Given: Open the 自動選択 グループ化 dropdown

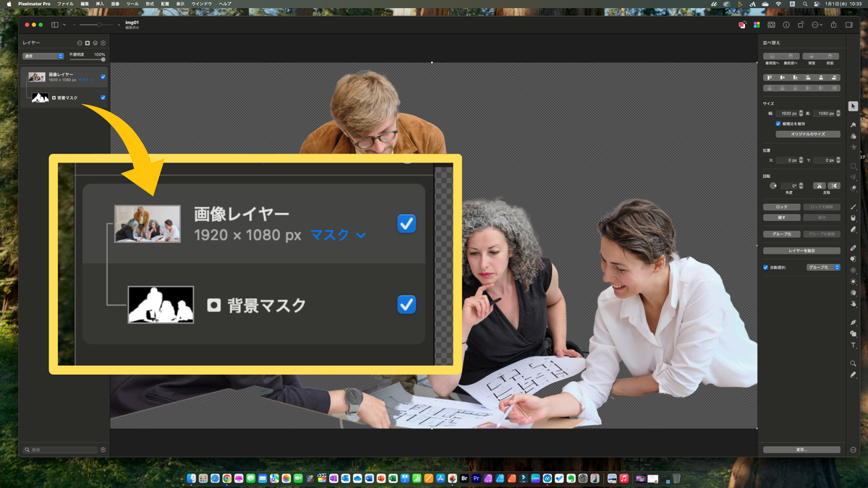Looking at the screenshot, I should pyautogui.click(x=823, y=267).
